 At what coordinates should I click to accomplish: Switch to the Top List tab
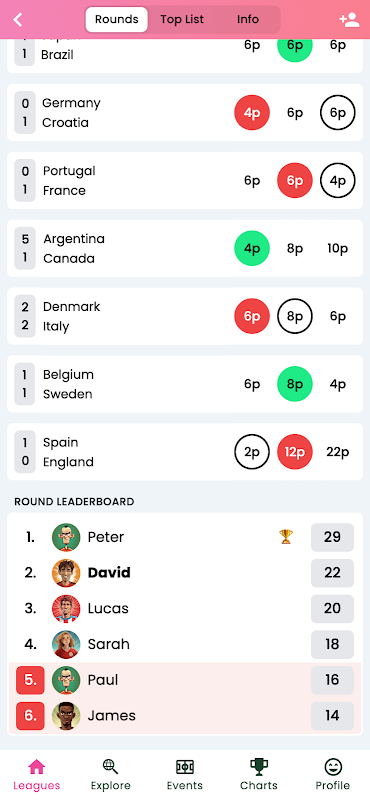point(182,19)
